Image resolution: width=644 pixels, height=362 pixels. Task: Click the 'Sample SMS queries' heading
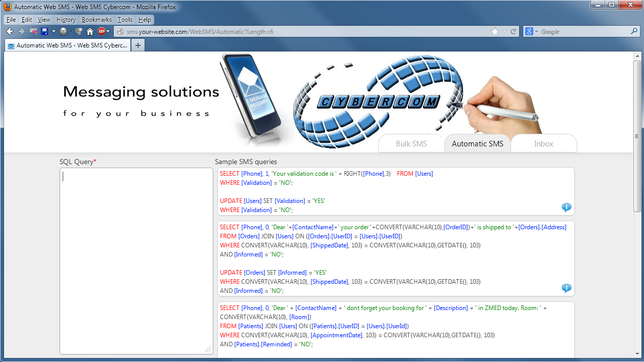[x=246, y=162]
